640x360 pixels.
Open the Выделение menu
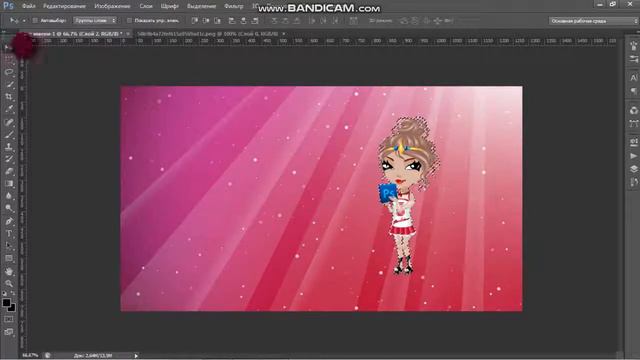point(201,6)
